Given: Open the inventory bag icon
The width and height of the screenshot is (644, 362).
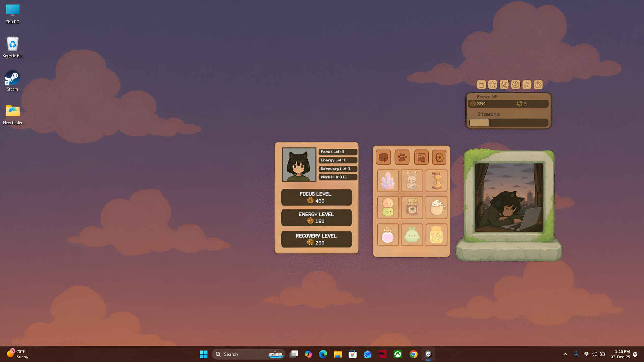Looking at the screenshot, I should click(x=481, y=85).
